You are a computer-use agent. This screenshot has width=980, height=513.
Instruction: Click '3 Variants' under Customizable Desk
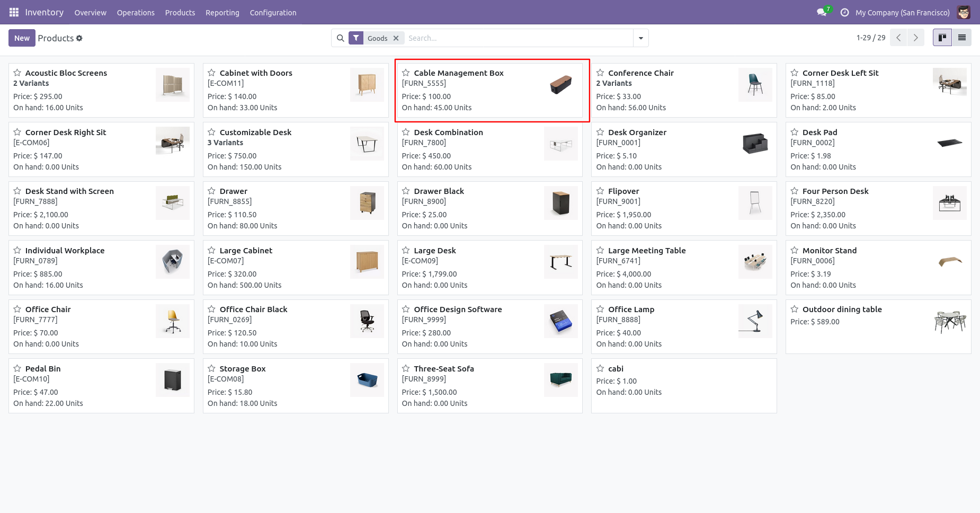pyautogui.click(x=225, y=143)
